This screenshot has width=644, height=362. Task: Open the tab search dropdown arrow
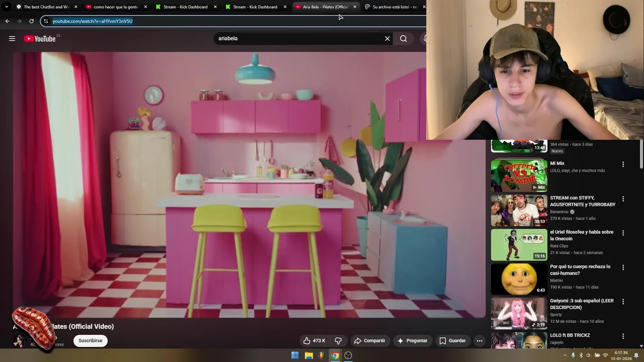point(7,7)
